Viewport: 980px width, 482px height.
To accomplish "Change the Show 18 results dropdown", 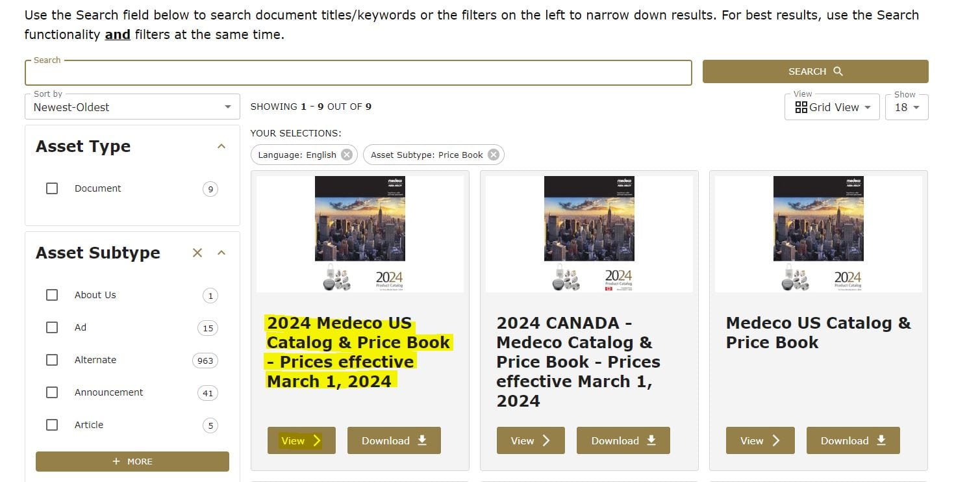I will pos(907,107).
